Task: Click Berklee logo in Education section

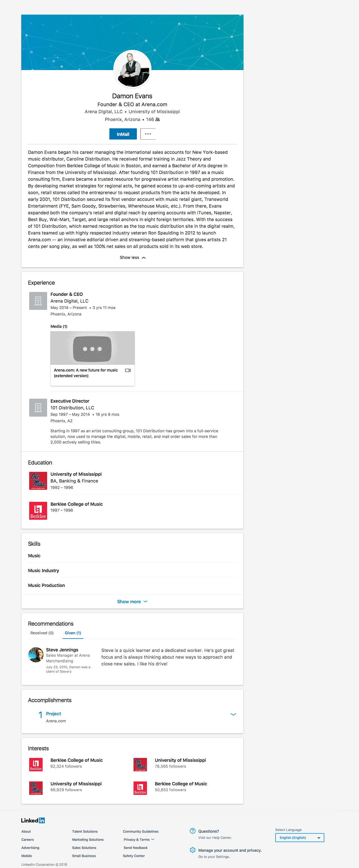Action: [x=38, y=510]
